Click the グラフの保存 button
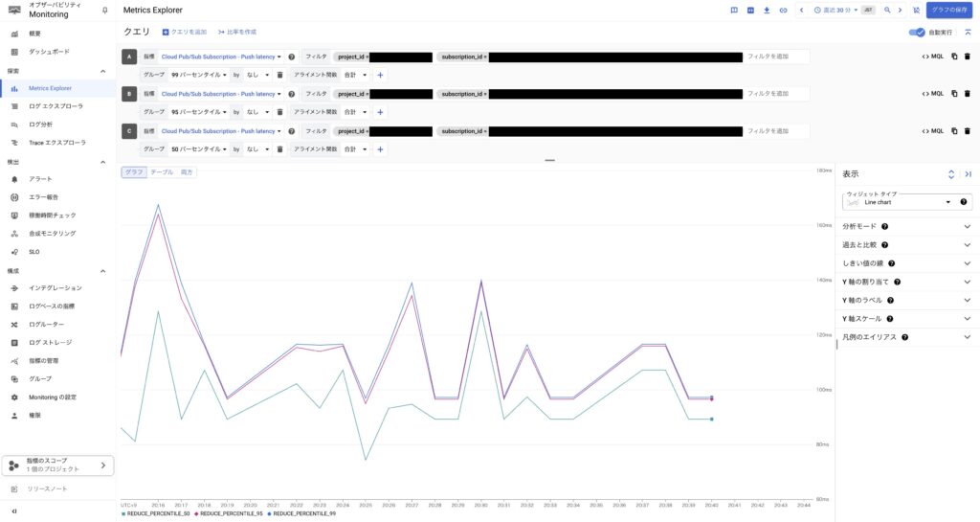 (948, 10)
